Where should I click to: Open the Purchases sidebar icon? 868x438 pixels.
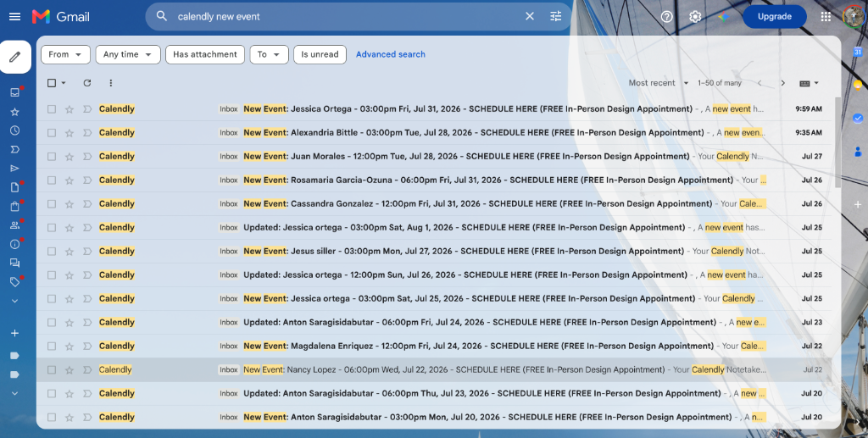coord(15,206)
